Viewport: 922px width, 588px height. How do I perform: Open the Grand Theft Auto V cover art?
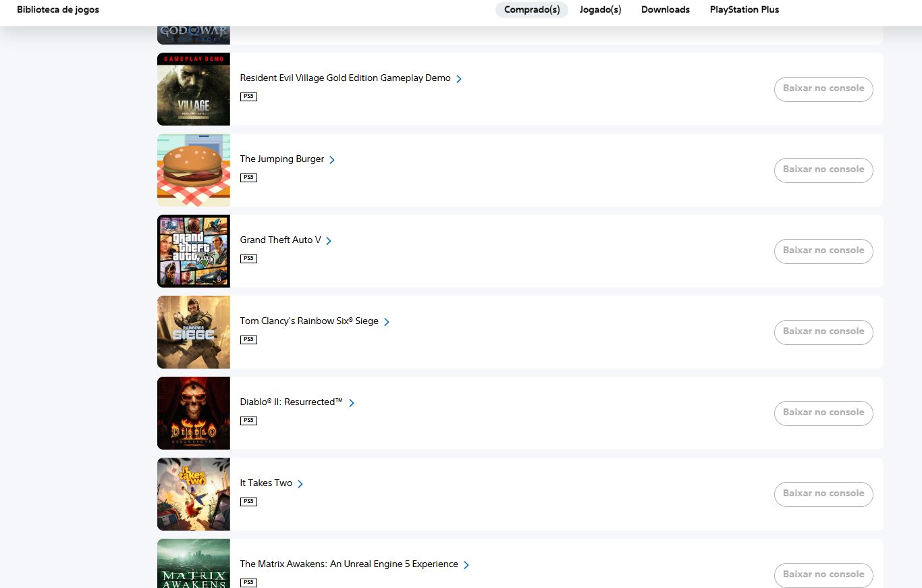194,251
